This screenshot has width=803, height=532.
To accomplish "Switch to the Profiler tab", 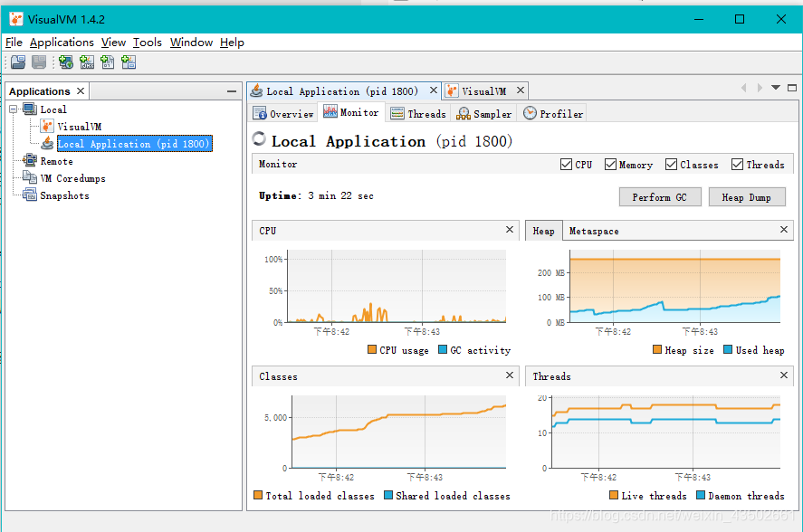I will click(x=553, y=114).
